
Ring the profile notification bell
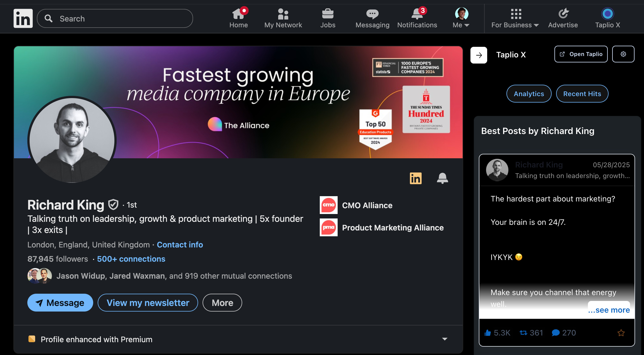(442, 178)
